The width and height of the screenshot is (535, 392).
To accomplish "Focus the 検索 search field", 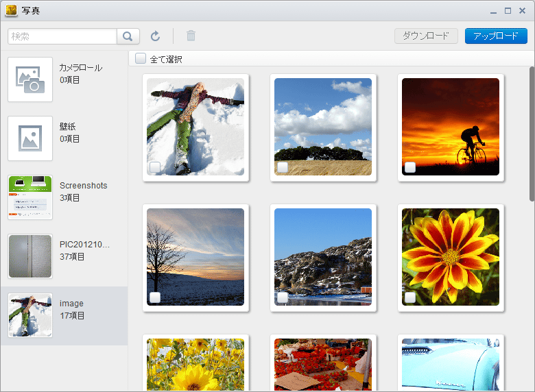I will pos(62,36).
